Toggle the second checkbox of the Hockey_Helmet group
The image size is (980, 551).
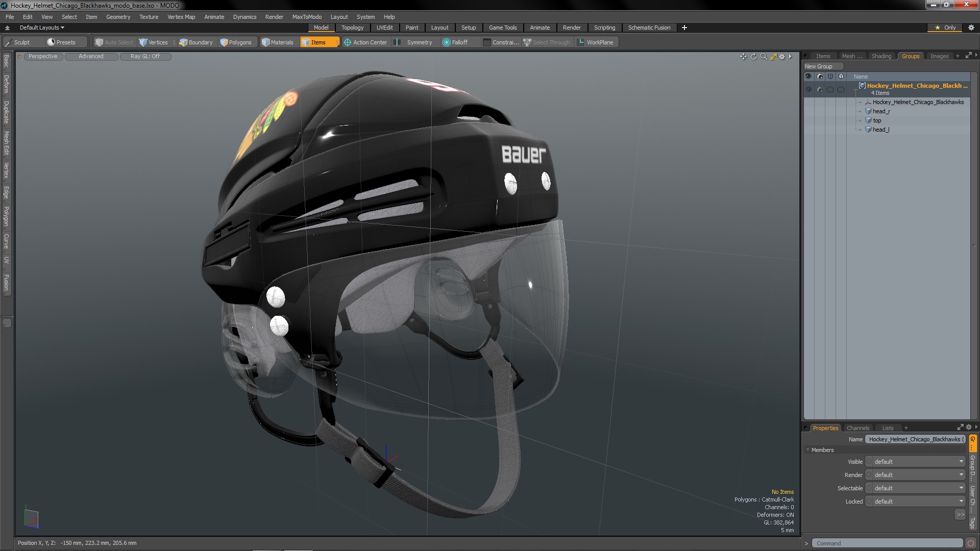click(x=841, y=90)
